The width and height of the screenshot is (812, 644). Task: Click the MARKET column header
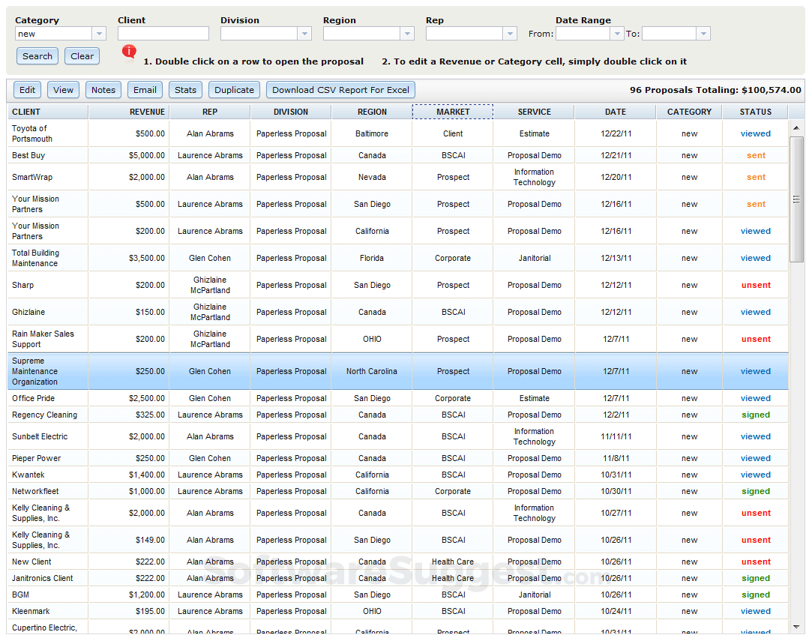pyautogui.click(x=453, y=112)
